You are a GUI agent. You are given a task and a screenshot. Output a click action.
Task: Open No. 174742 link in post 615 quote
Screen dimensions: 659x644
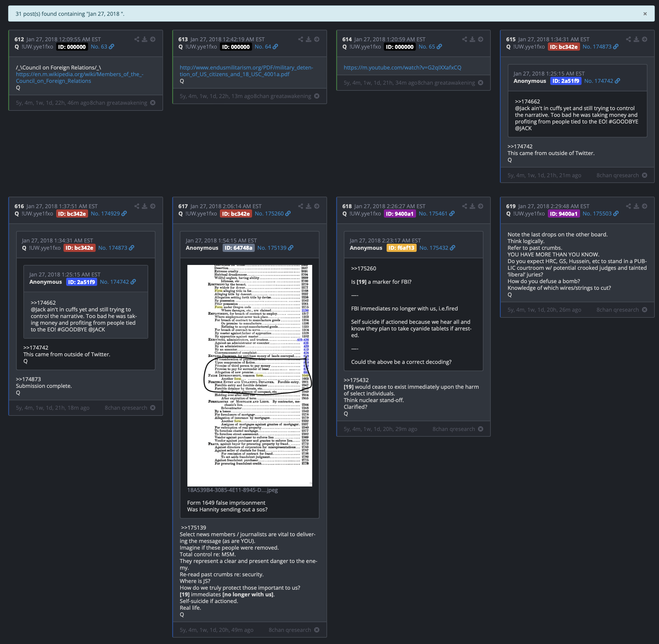(602, 81)
